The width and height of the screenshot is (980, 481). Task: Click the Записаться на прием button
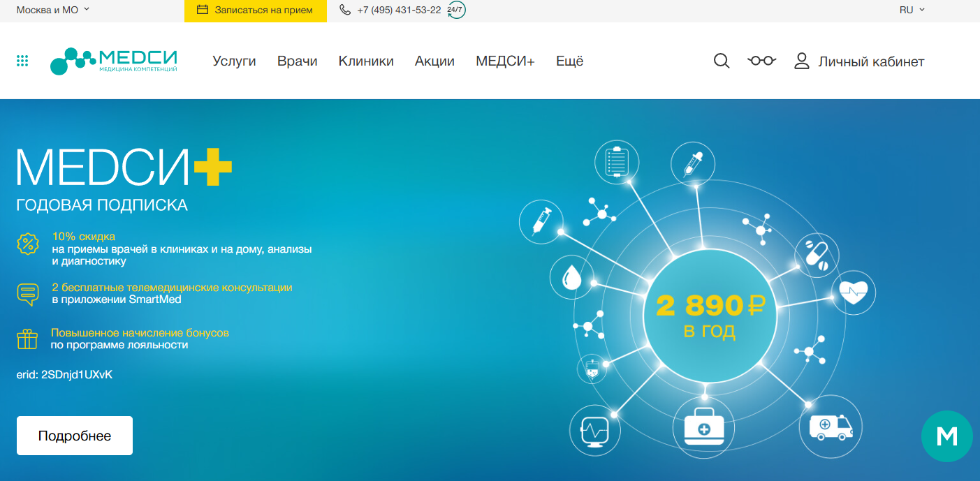coord(256,10)
